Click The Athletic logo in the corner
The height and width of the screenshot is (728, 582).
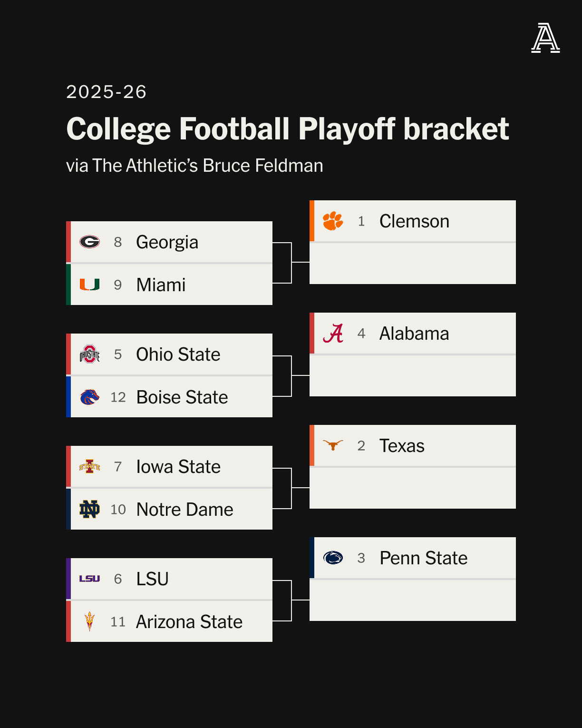(x=545, y=38)
